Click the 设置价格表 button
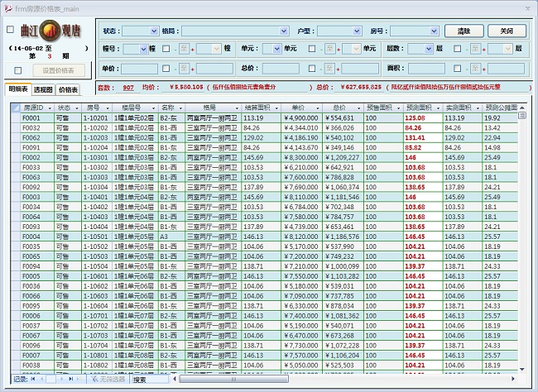538x392 pixels. click(58, 70)
